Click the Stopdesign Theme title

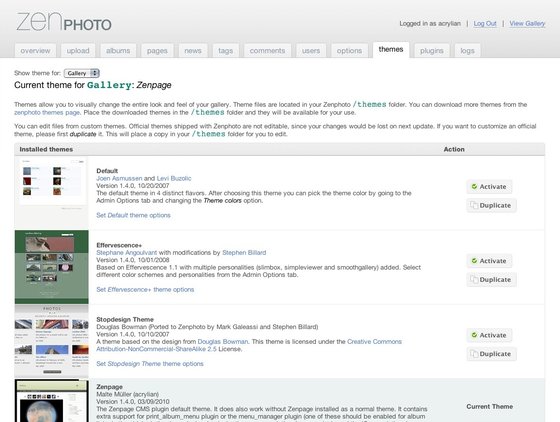[x=125, y=320]
